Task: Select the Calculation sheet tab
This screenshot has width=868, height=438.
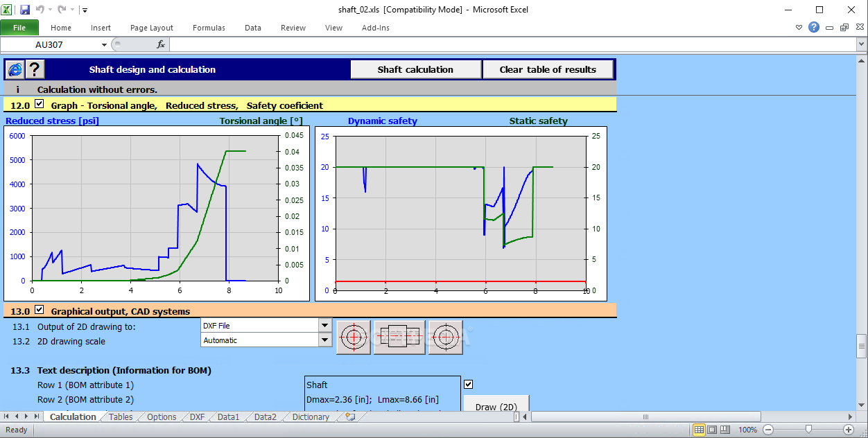Action: tap(73, 417)
